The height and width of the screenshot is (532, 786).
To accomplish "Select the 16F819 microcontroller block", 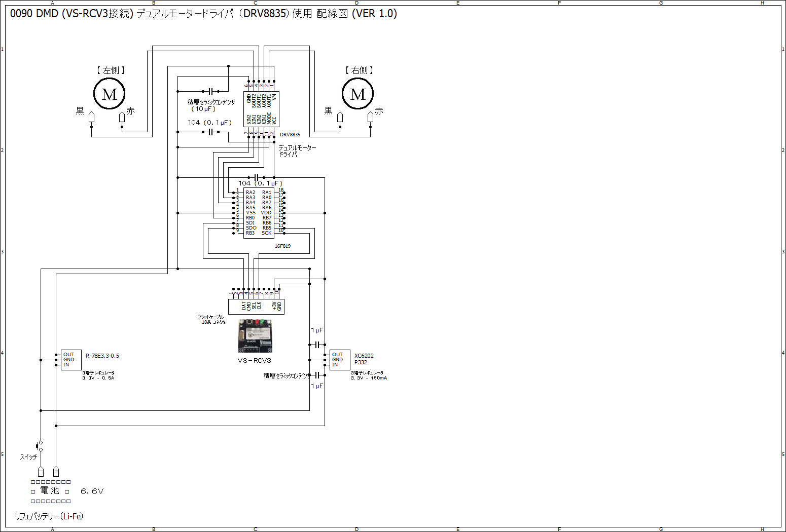I will coord(259,213).
